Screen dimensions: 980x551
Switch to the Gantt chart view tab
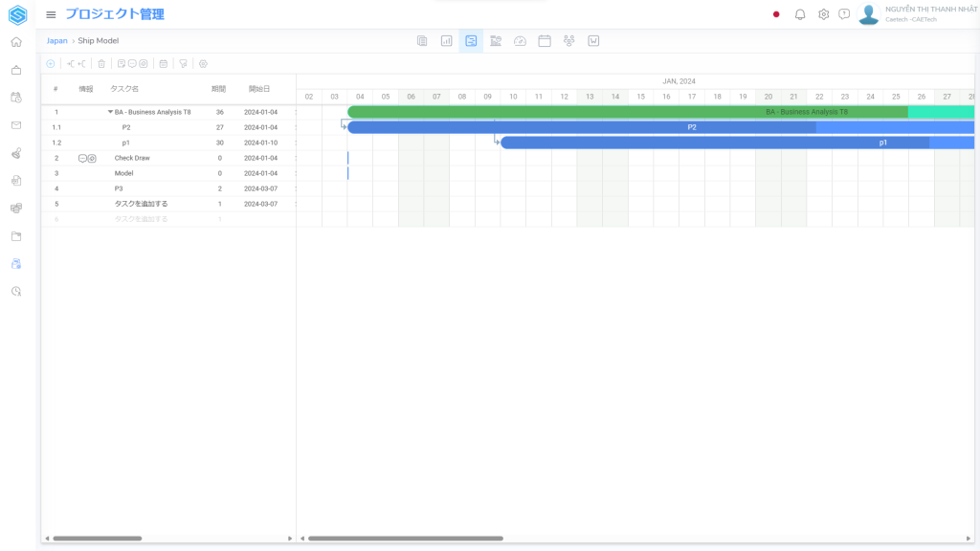pyautogui.click(x=471, y=41)
